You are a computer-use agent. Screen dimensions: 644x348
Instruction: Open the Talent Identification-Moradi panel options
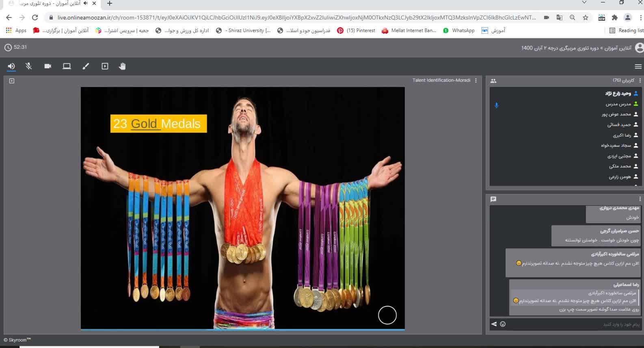click(476, 80)
